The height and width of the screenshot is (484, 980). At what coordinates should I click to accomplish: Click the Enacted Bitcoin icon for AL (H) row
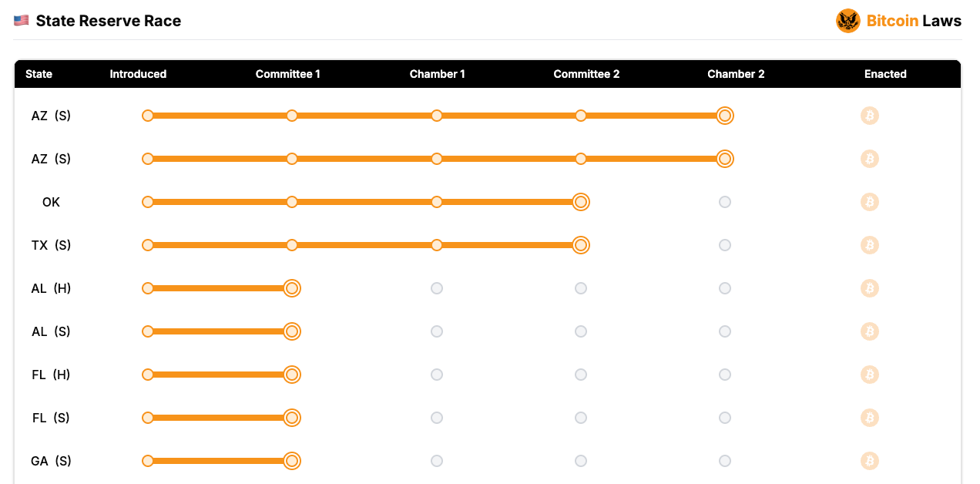(870, 288)
